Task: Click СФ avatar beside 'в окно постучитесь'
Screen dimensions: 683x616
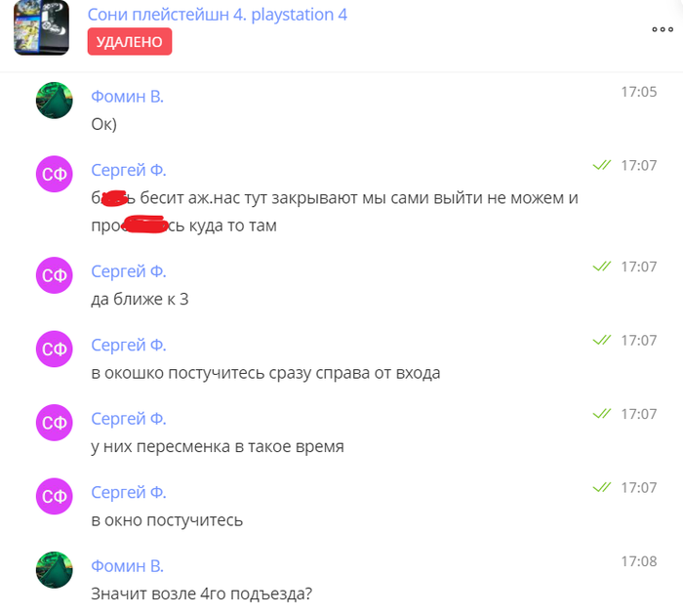Action: pos(55,496)
